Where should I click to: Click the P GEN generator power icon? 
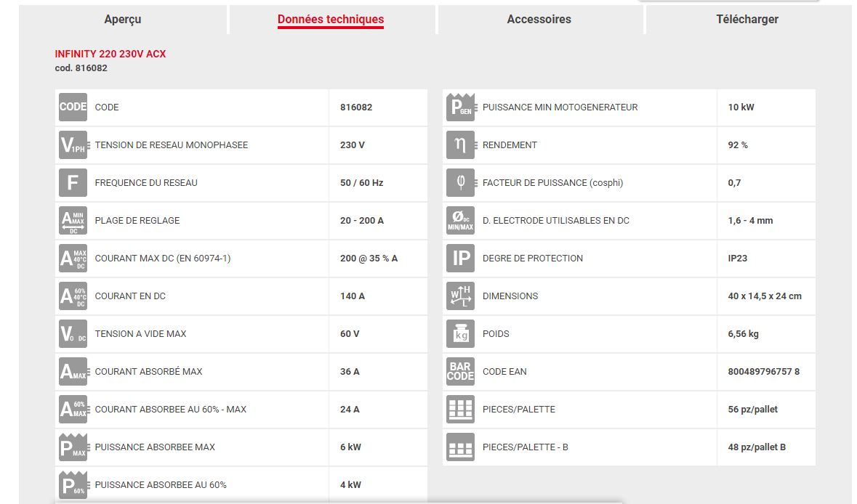(x=460, y=107)
